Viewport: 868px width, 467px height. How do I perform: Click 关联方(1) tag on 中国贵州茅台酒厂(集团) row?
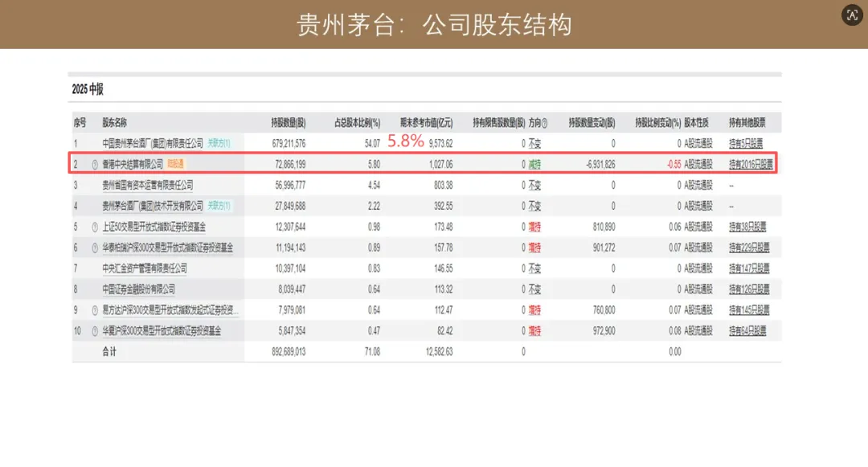(219, 143)
